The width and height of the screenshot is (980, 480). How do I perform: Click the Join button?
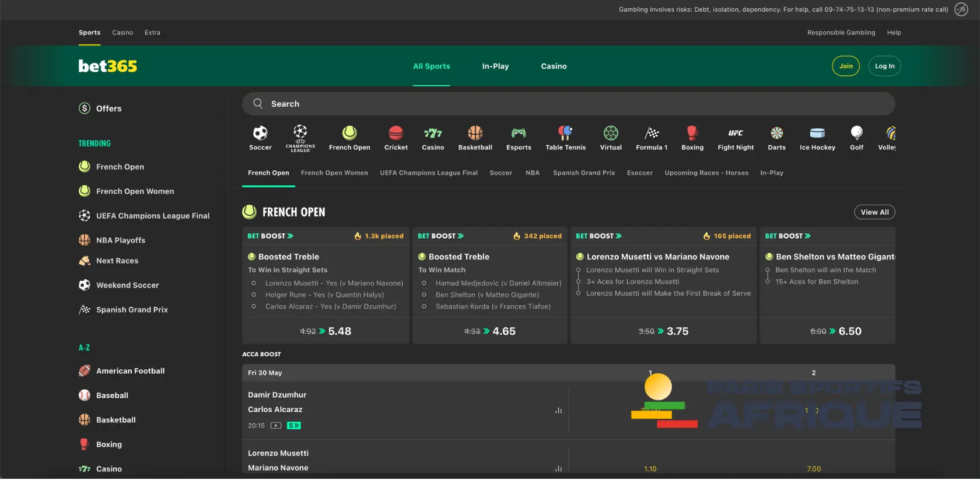tap(846, 66)
